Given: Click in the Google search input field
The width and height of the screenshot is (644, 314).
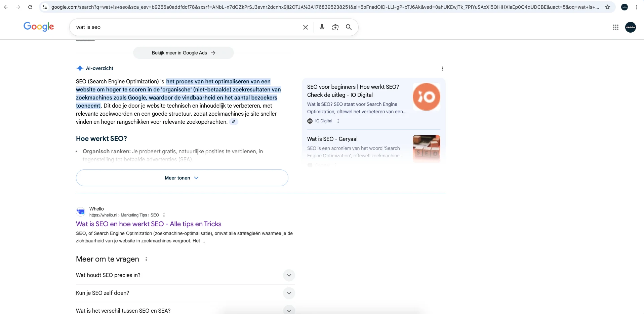Looking at the screenshot, I should tap(185, 27).
